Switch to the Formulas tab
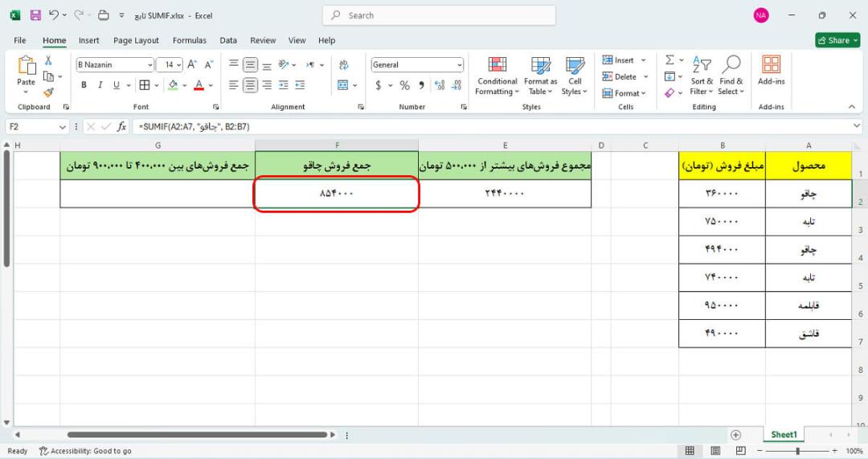The width and height of the screenshot is (868, 459). 190,40
